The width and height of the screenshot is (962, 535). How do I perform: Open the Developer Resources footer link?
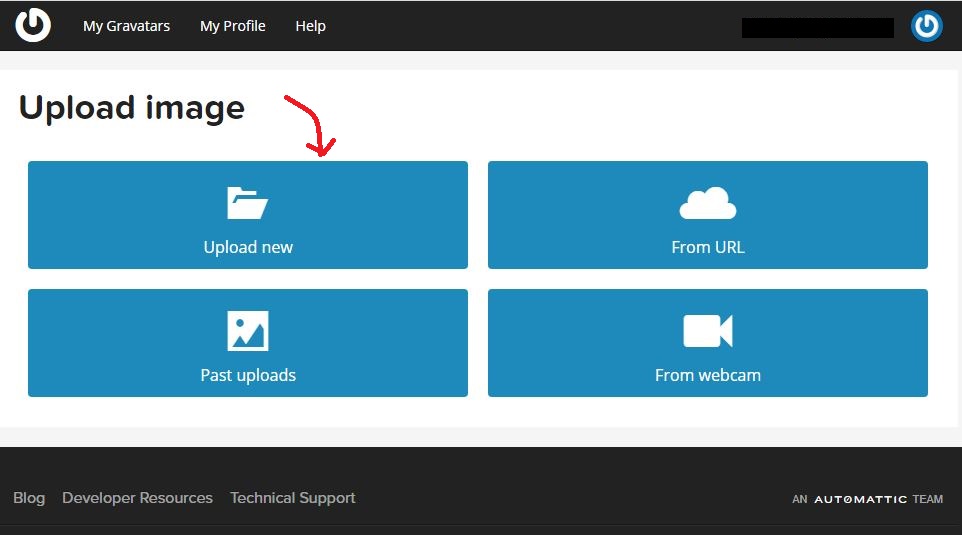point(137,498)
